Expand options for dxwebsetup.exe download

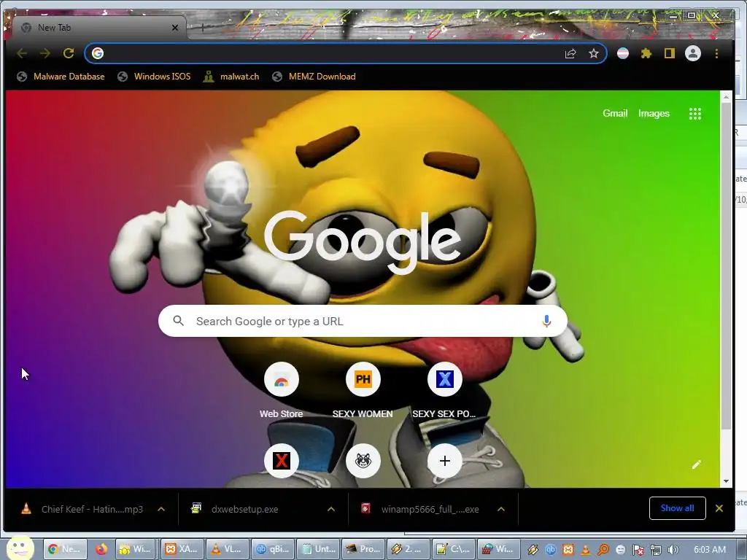331,510
